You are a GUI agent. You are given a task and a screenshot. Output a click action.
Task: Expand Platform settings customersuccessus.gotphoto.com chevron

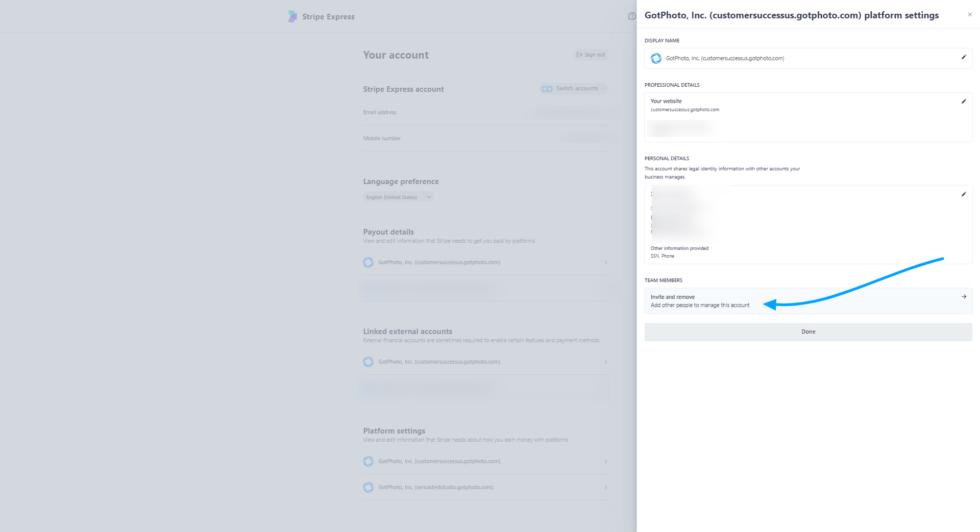pyautogui.click(x=606, y=462)
